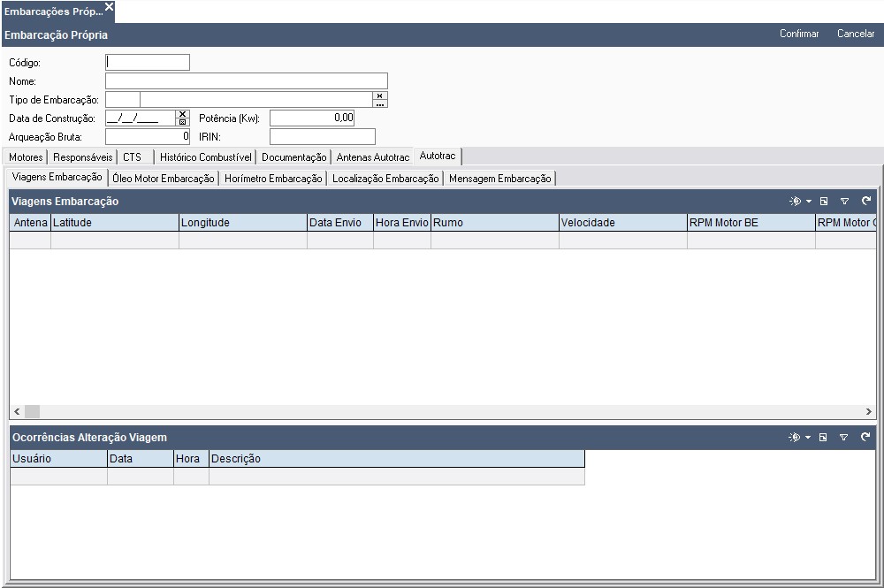Click maximize icon in Ocorrências Alteração Viagem panel
Screen dimensions: 884x588
[823, 438]
